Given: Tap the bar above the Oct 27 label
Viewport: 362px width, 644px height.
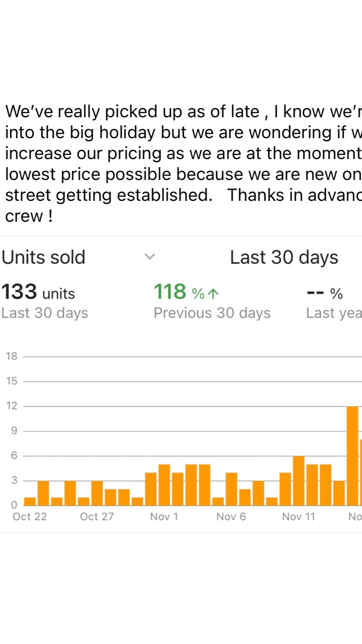Looking at the screenshot, I should click(97, 493).
